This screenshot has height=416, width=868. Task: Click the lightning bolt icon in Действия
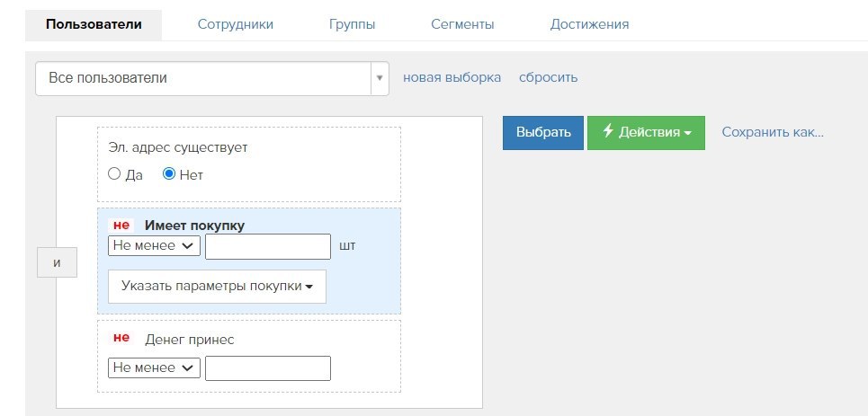(608, 131)
